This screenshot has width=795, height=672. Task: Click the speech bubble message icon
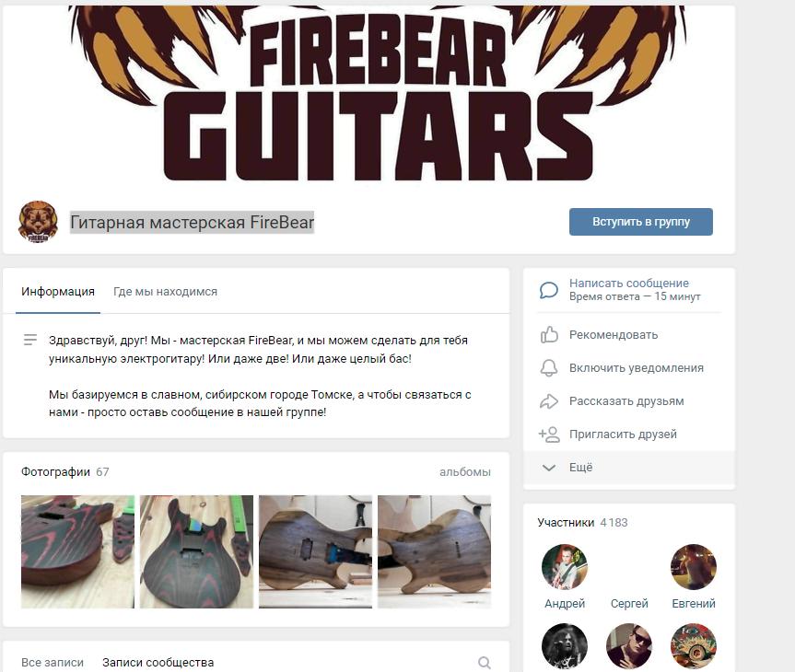[x=549, y=290]
